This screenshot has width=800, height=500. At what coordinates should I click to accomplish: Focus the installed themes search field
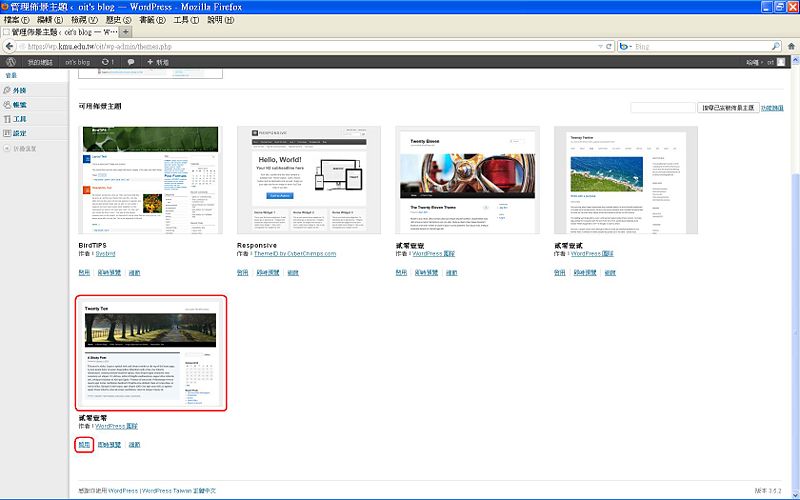663,108
